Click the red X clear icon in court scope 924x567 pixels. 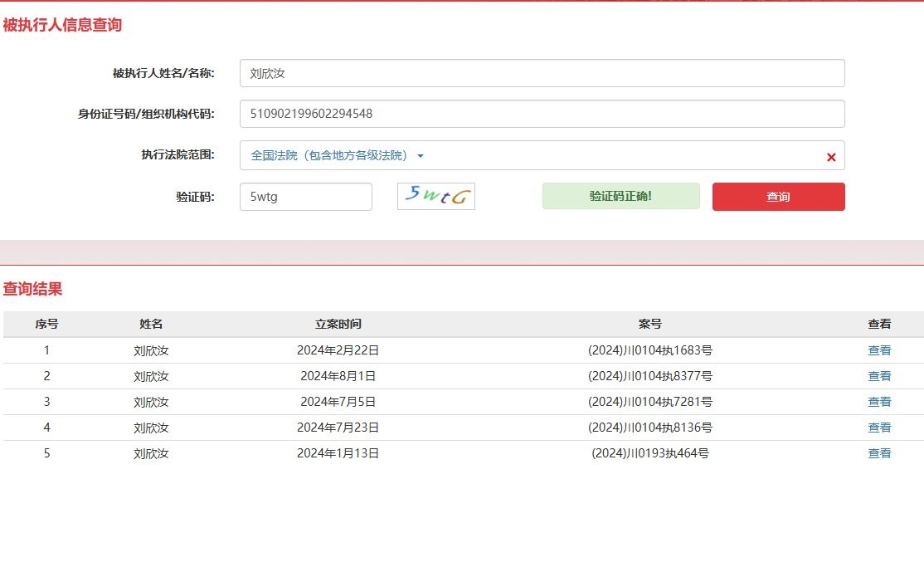point(830,157)
